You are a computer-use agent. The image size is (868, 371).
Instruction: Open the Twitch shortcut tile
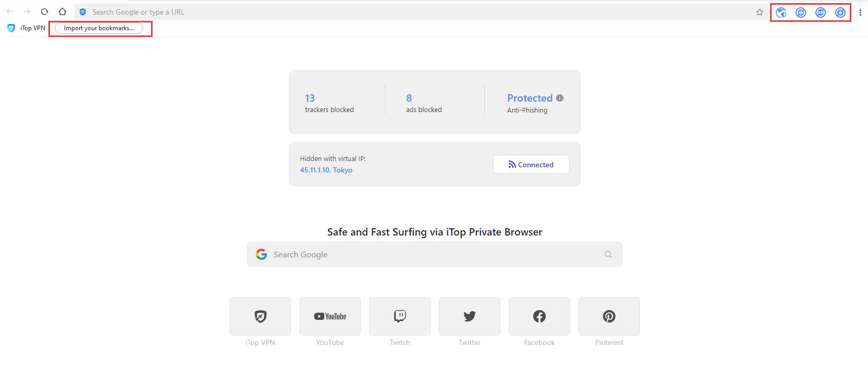[400, 316]
